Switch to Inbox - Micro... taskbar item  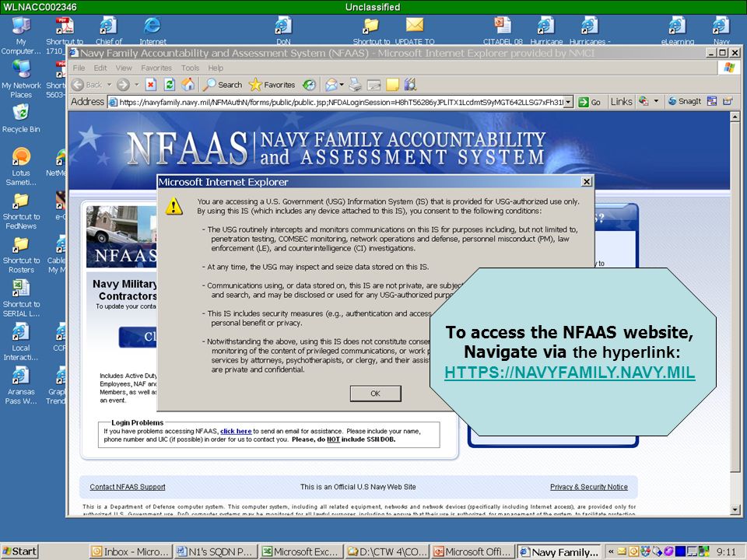click(x=131, y=551)
